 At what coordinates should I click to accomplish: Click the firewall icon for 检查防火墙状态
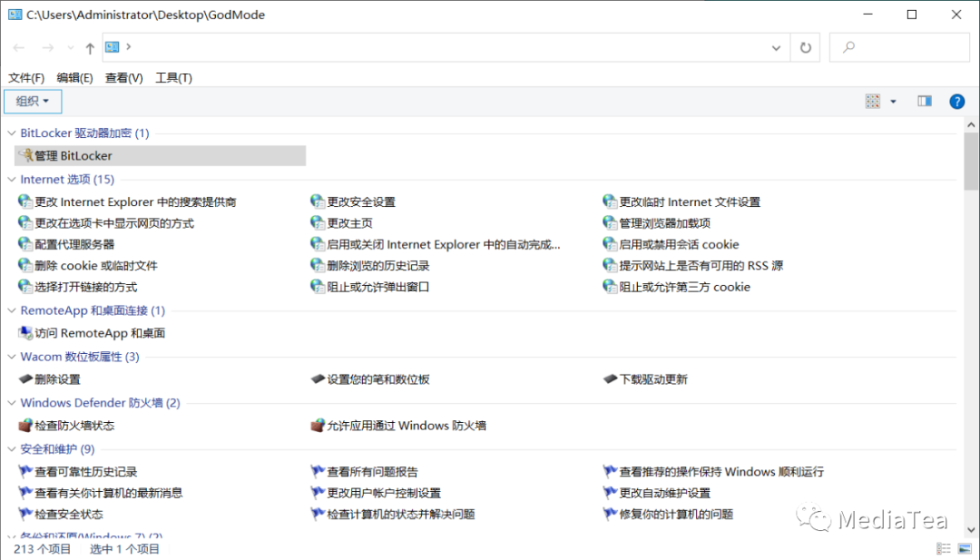point(25,425)
